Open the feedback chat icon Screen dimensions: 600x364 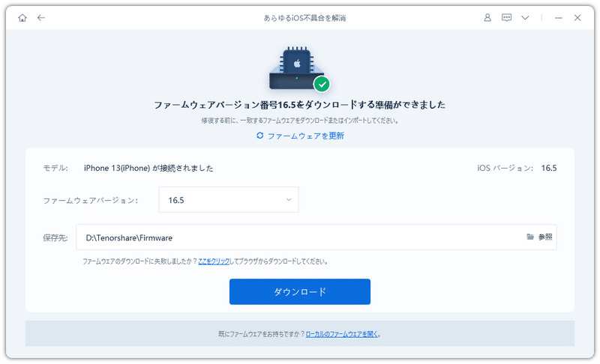[506, 17]
